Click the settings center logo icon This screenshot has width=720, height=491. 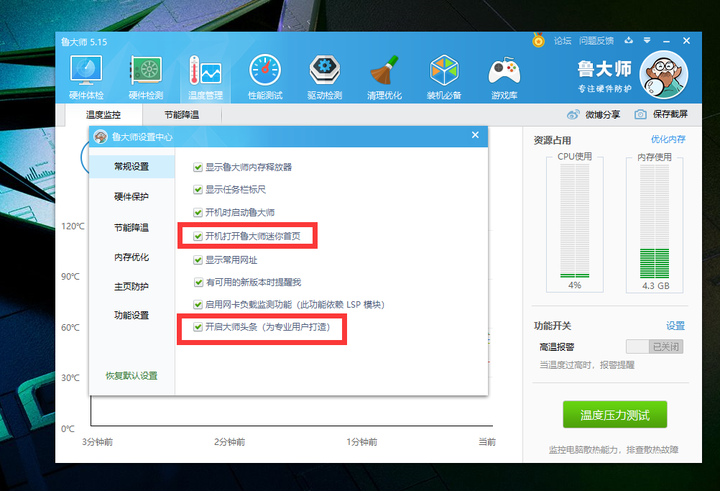coord(100,136)
